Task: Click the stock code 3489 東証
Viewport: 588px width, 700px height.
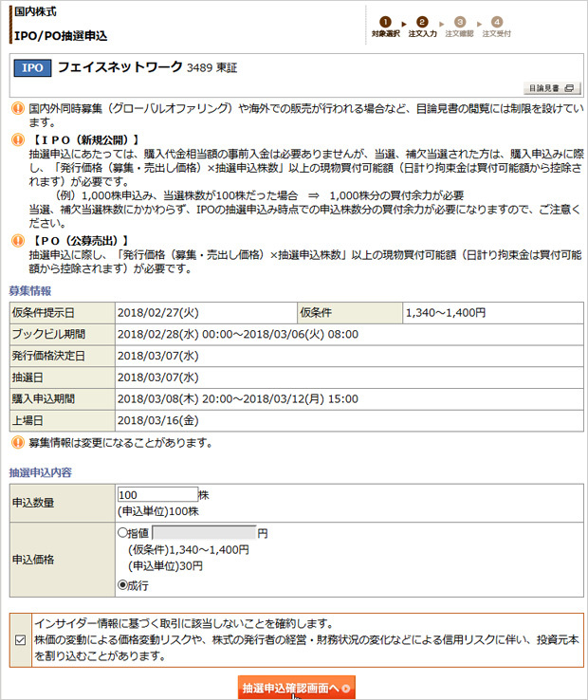Action: [211, 68]
